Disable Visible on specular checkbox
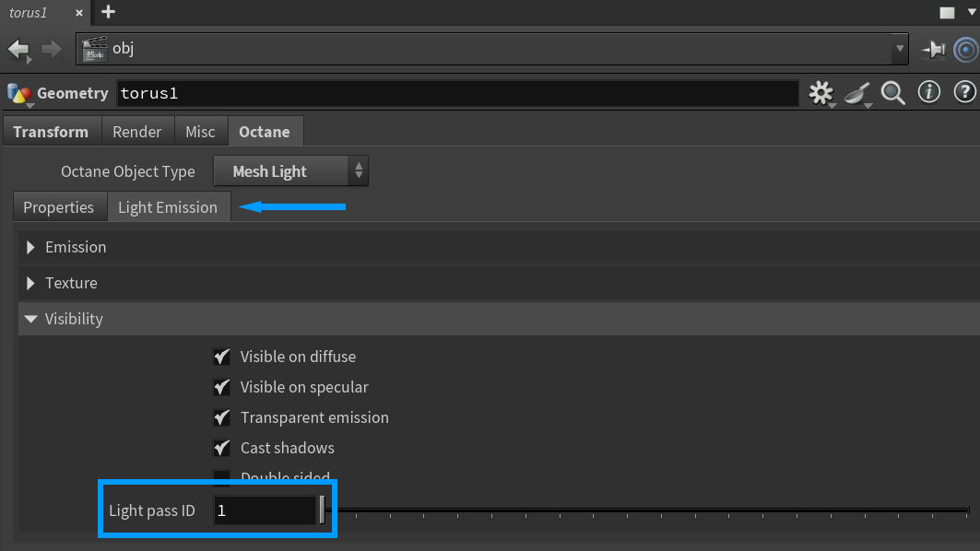The image size is (980, 551). click(x=221, y=387)
